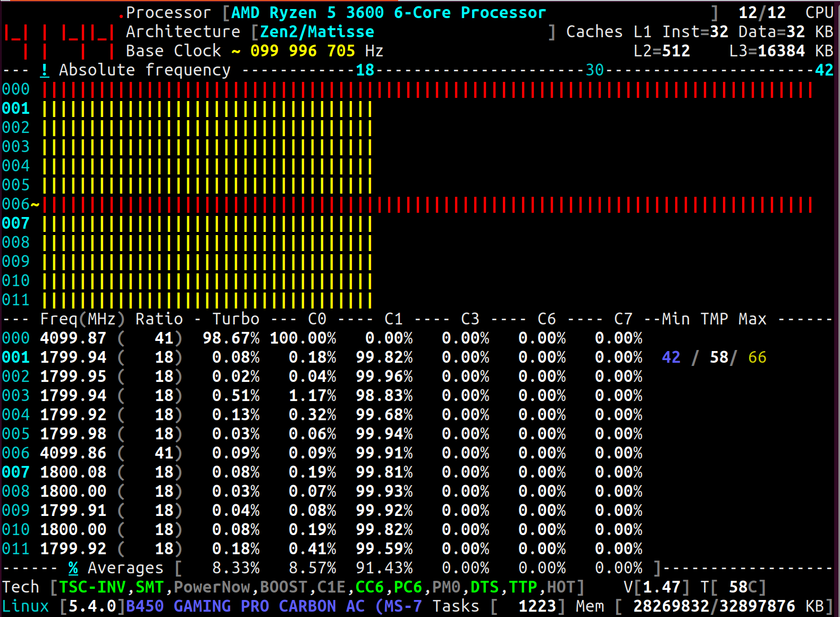
Task: Click C0 value 1.17% in row 003
Action: 313,396
